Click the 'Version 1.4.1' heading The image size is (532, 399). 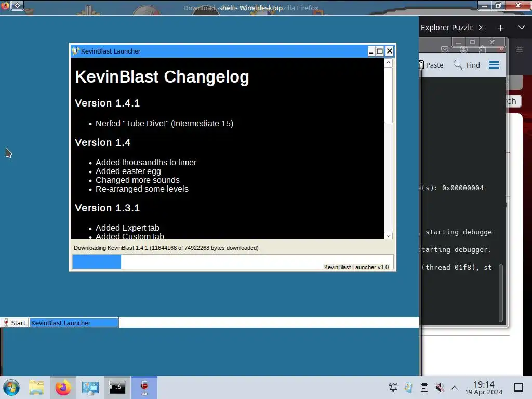coord(107,103)
